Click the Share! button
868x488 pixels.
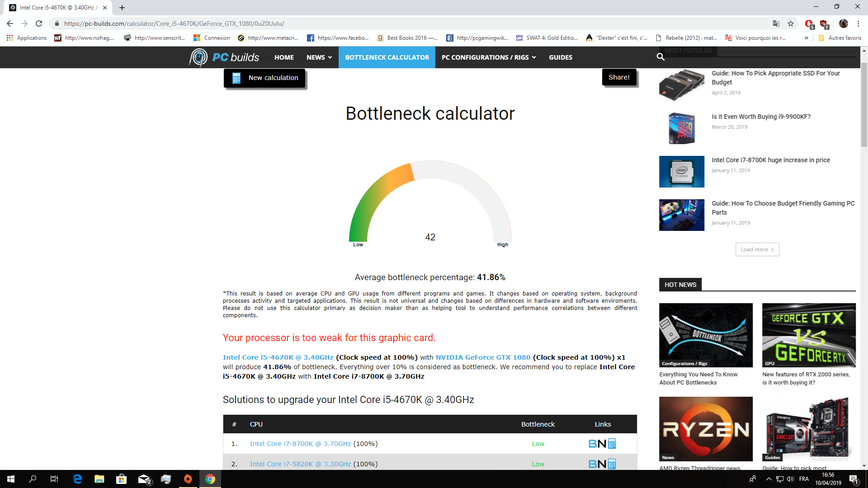point(619,77)
